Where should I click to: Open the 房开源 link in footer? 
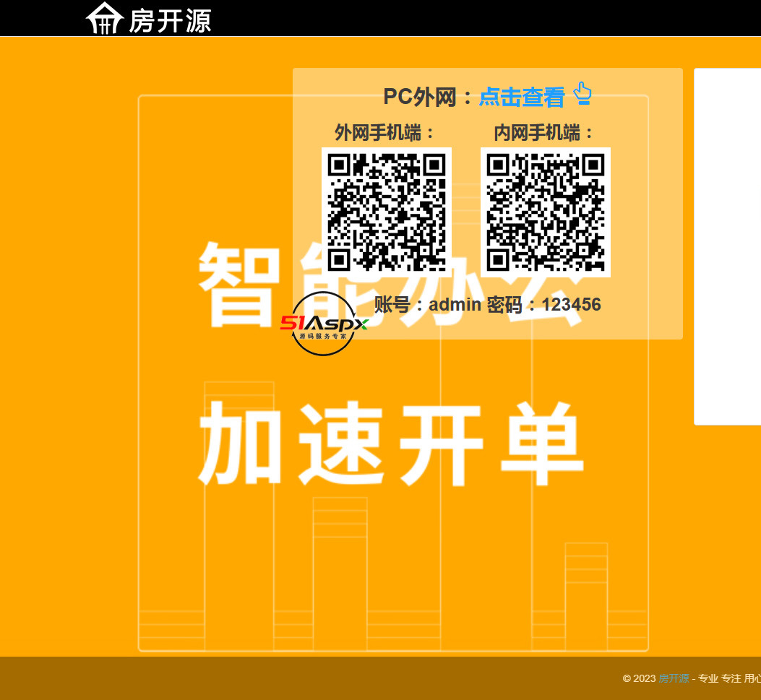point(674,678)
